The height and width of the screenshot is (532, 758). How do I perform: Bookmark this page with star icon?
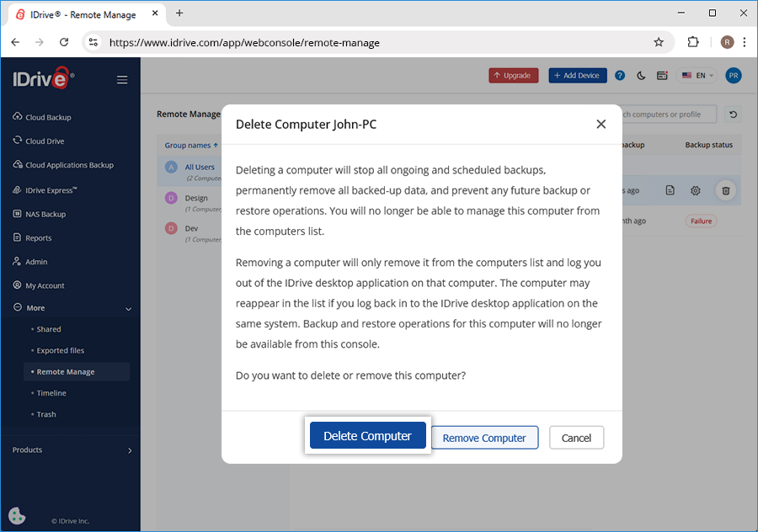pyautogui.click(x=659, y=43)
